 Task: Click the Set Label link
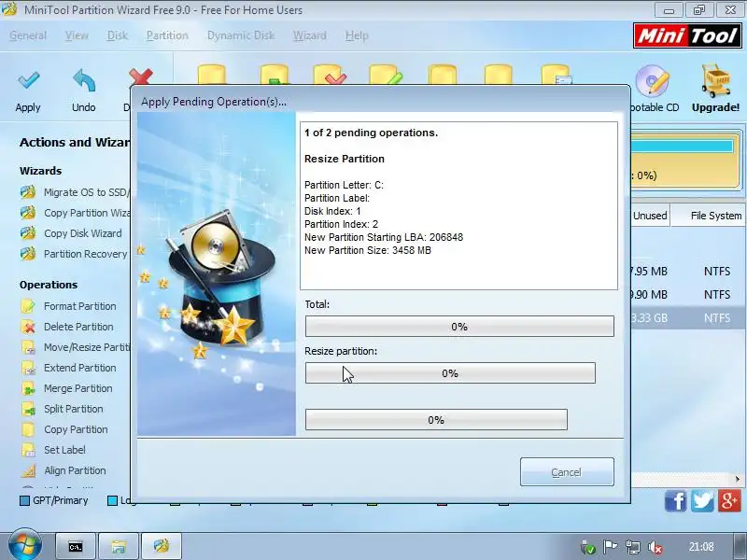click(64, 450)
